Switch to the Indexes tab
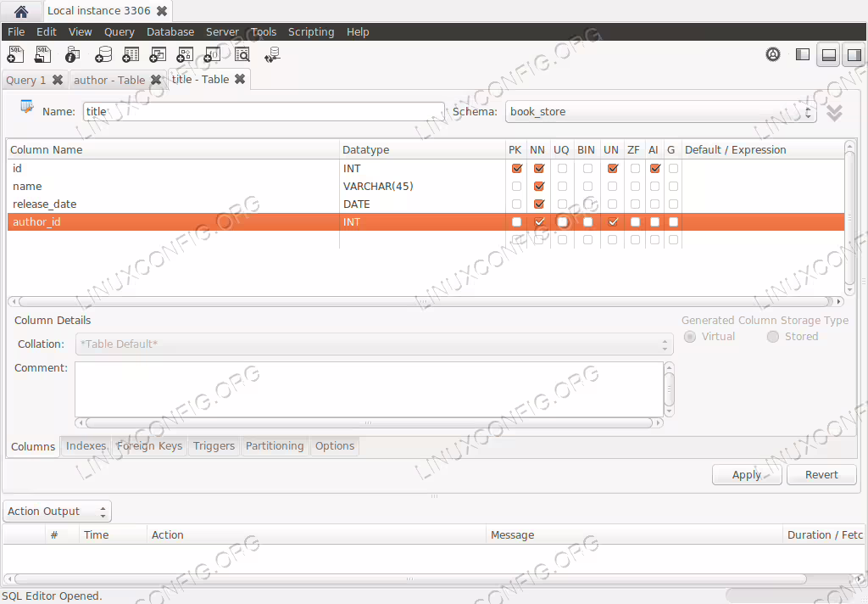Screen dimensions: 868x604 tap(86, 446)
